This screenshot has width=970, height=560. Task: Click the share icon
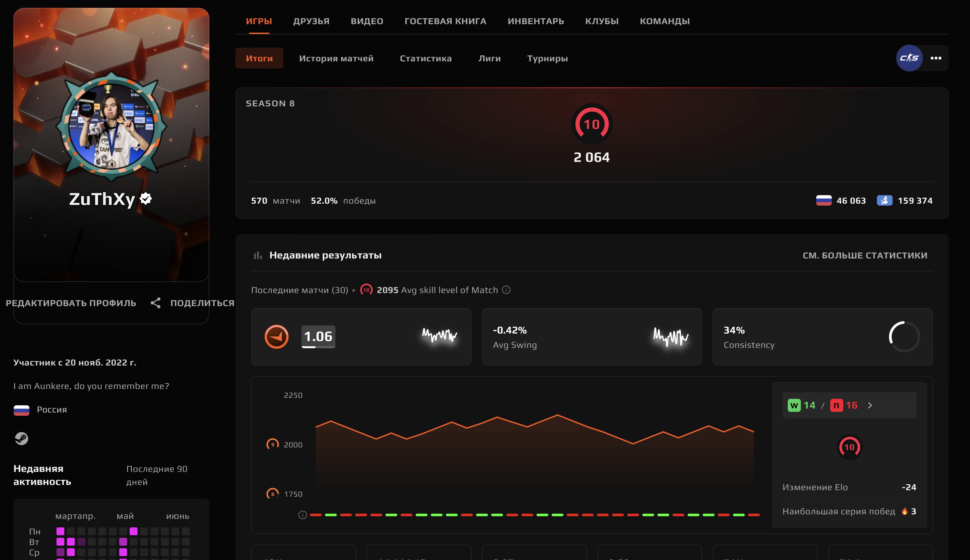[x=155, y=303]
